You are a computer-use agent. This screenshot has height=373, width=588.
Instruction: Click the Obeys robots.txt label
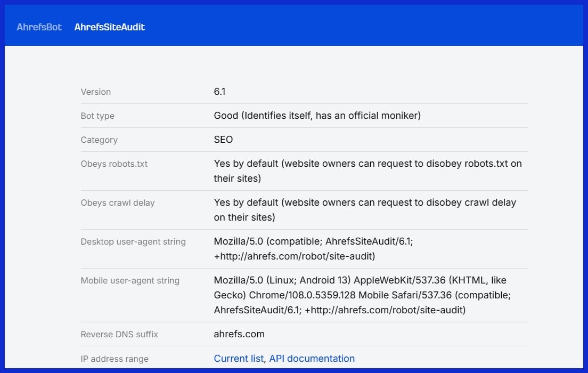(x=114, y=164)
